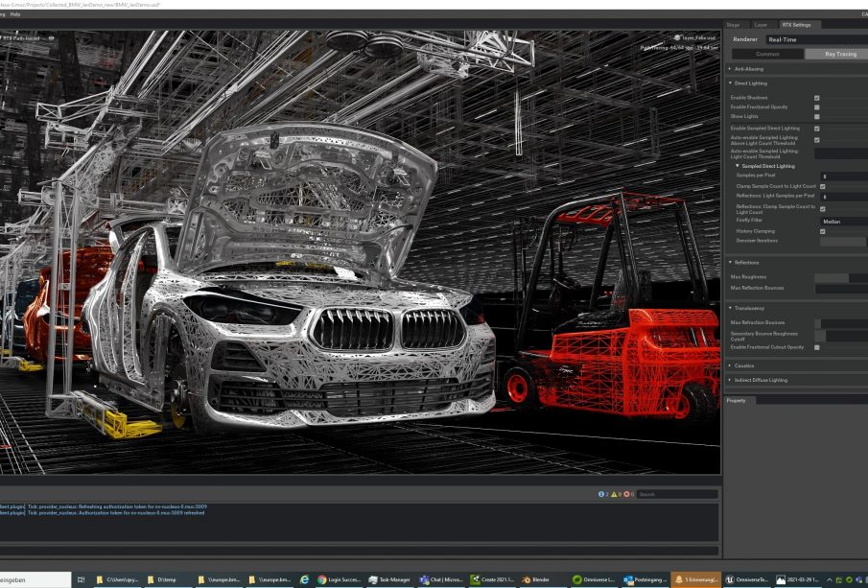868x588 pixels.
Task: Toggle the Enable Shadows checkbox
Action: [x=816, y=98]
